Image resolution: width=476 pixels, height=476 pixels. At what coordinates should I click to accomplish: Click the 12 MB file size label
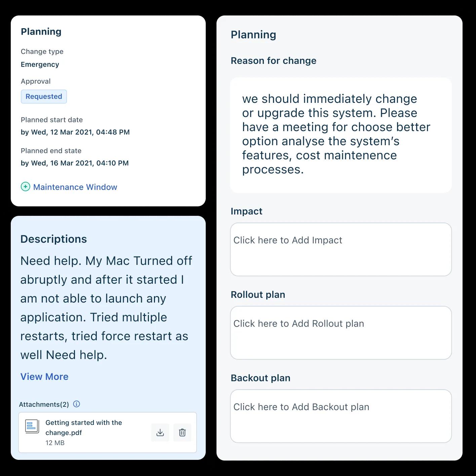pos(55,443)
